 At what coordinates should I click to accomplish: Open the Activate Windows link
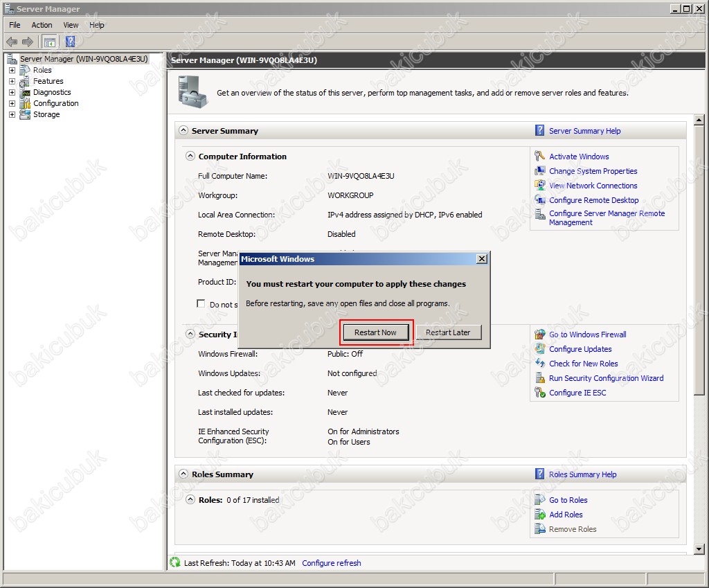click(x=579, y=157)
